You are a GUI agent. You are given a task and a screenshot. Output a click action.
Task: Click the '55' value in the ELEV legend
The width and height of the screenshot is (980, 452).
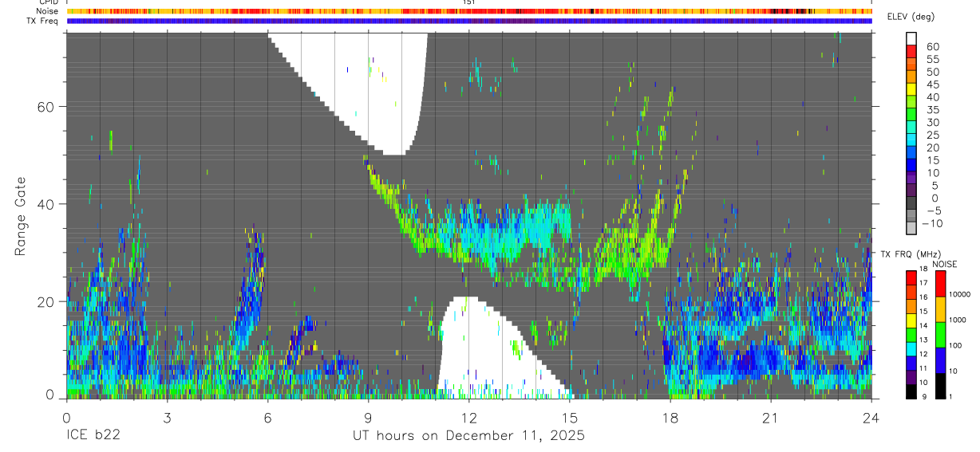932,59
